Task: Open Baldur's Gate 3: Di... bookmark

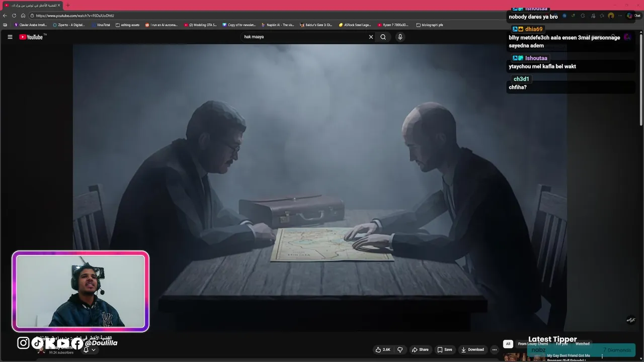Action: pos(316,25)
